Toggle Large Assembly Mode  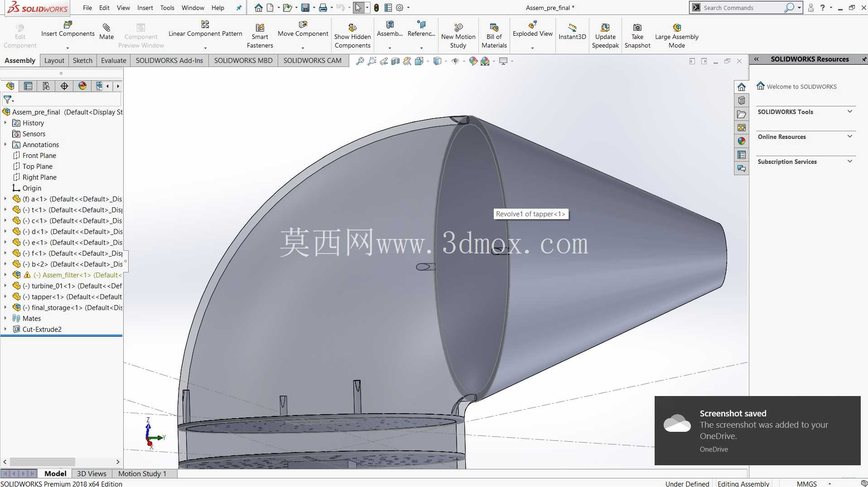tap(677, 36)
